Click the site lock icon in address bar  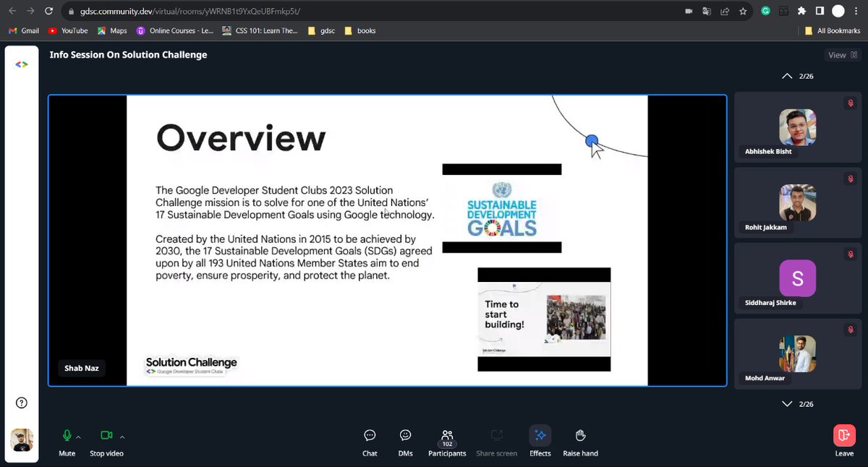point(72,12)
